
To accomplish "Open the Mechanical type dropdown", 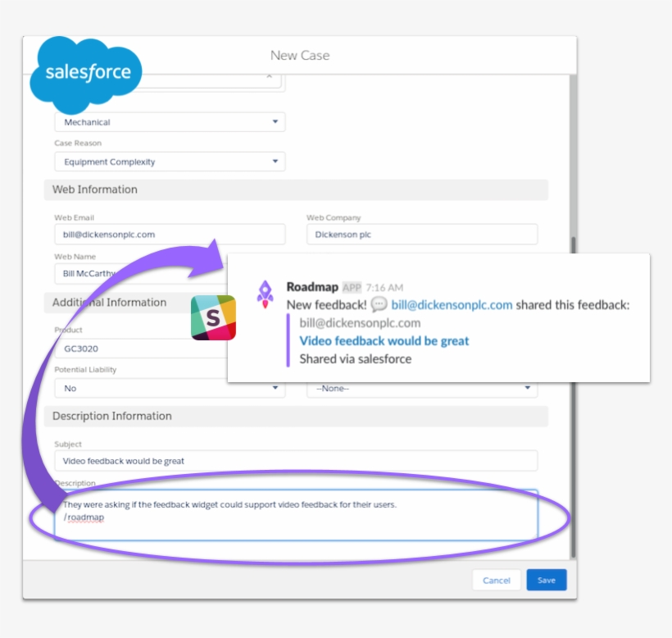I will tap(275, 121).
